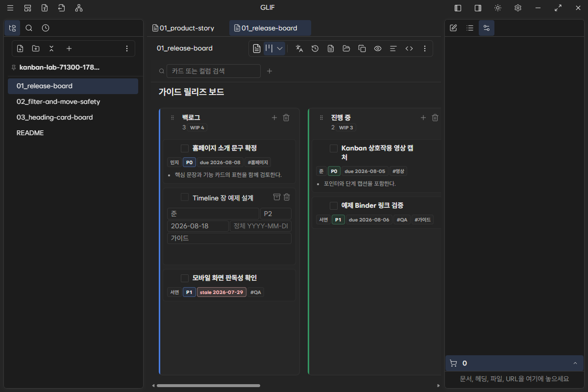Collapse all folders in sidebar tree
The image size is (588, 392).
[51, 49]
